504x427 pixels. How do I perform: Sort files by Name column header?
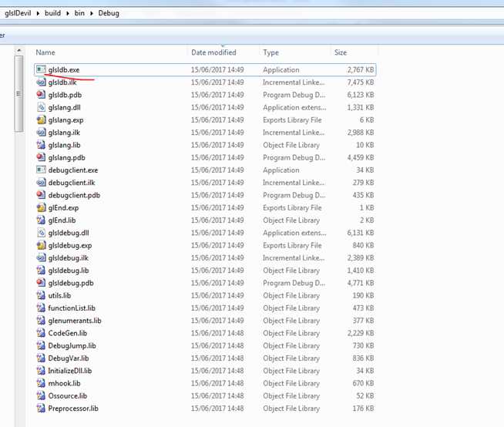click(x=45, y=52)
